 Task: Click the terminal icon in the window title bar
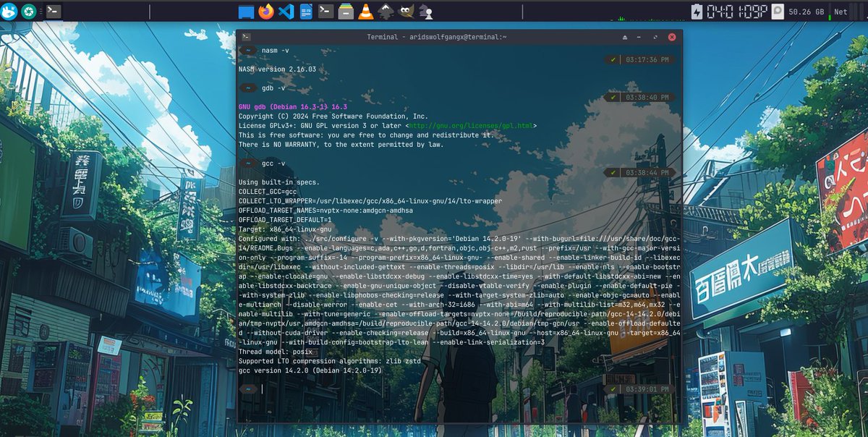pos(246,36)
